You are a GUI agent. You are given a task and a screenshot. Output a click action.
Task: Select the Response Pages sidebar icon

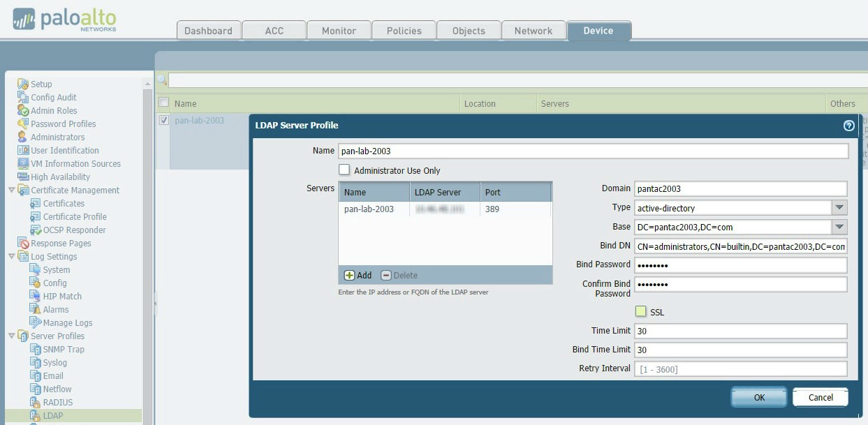[x=23, y=243]
